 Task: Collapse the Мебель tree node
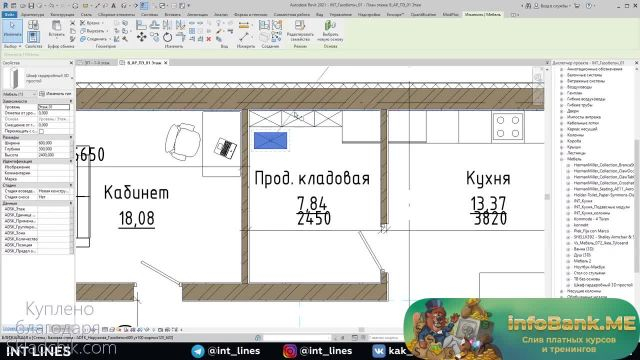coord(562,159)
